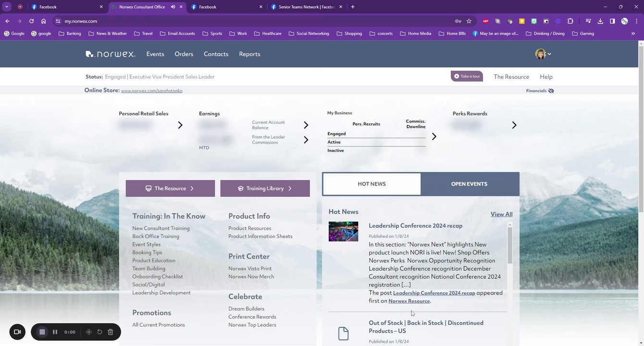Expand Personal Retail Sales arrow
644x346 pixels.
(x=180, y=125)
